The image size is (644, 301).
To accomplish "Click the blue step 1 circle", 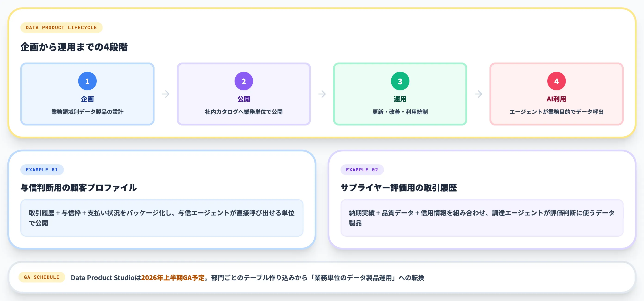I will pos(87,81).
